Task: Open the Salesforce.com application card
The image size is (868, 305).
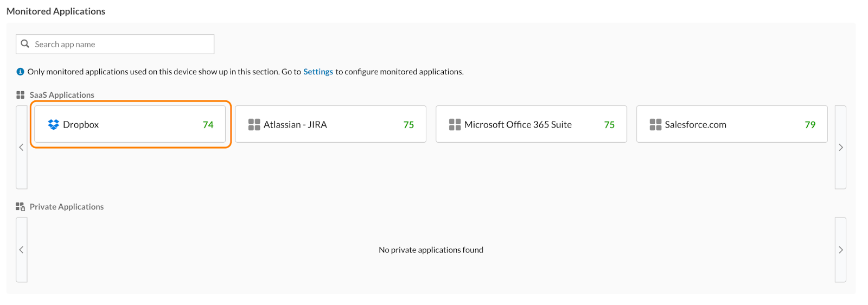Action: pos(732,124)
